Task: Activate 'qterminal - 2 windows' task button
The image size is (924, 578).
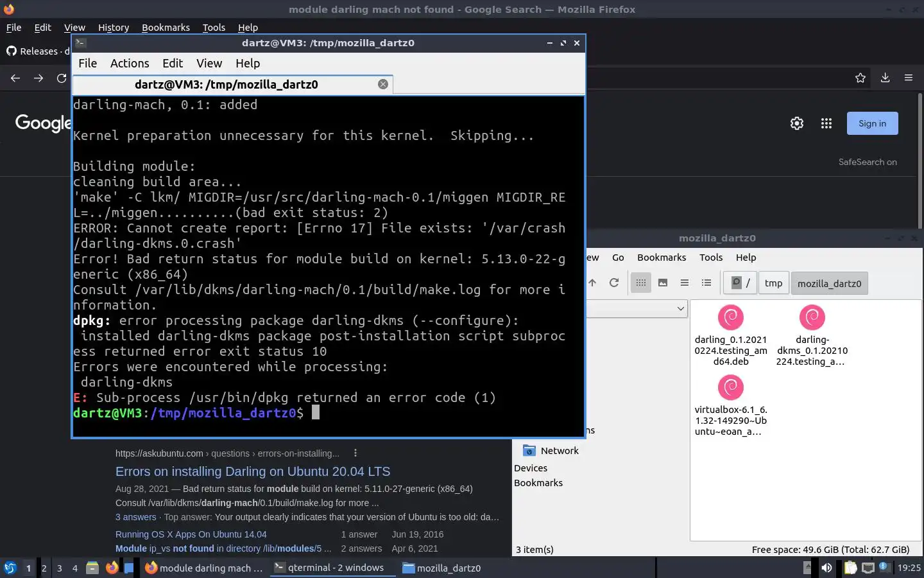Action: point(332,568)
